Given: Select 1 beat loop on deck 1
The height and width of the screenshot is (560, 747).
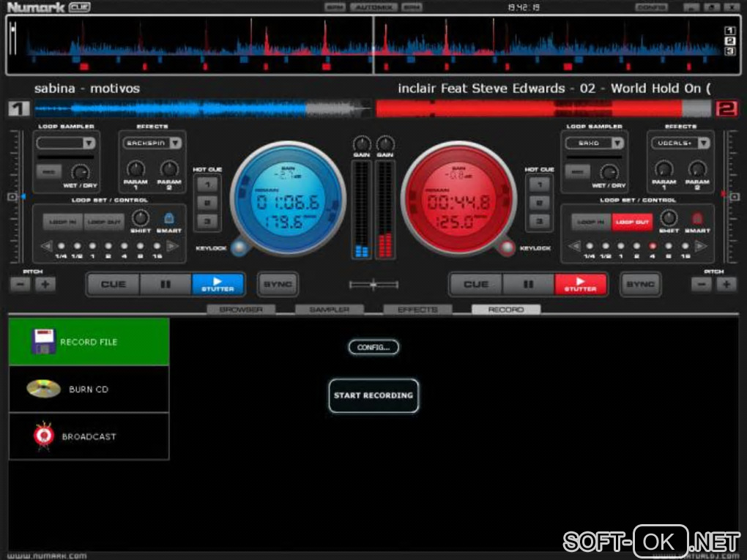Looking at the screenshot, I should (x=92, y=246).
